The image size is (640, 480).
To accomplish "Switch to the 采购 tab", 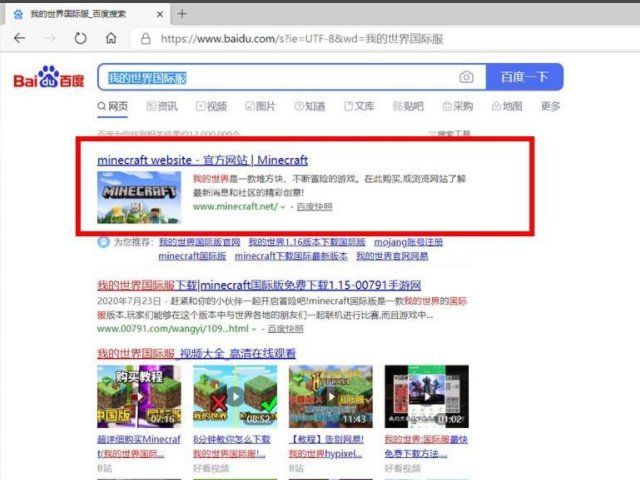I will point(458,107).
